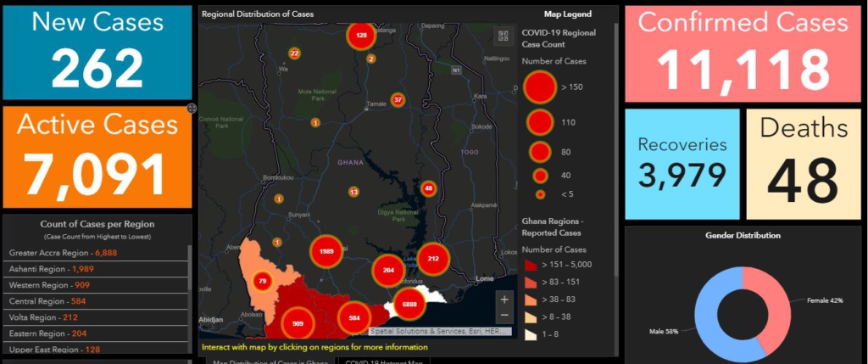Select the 909 case marker
The image size is (868, 364).
pos(298,323)
